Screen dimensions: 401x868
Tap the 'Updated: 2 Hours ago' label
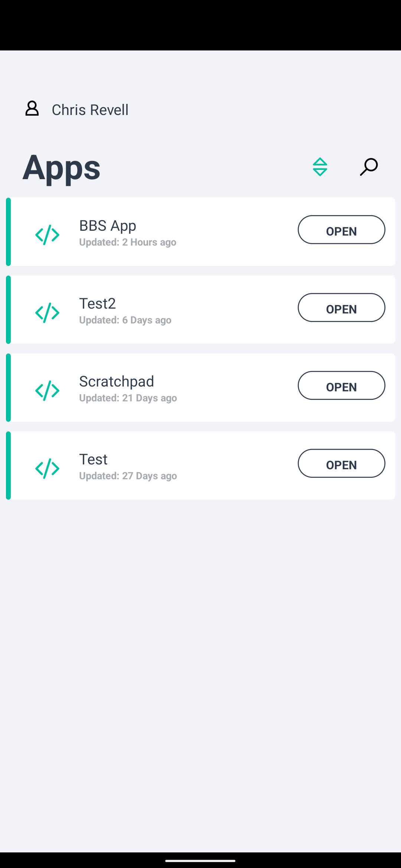tap(128, 242)
